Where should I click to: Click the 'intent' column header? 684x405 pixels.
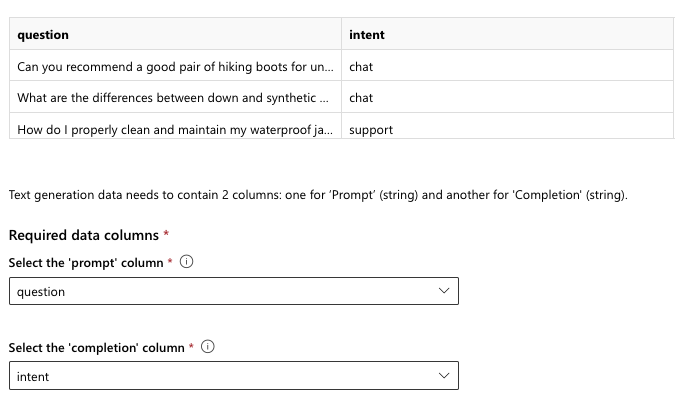(x=367, y=35)
